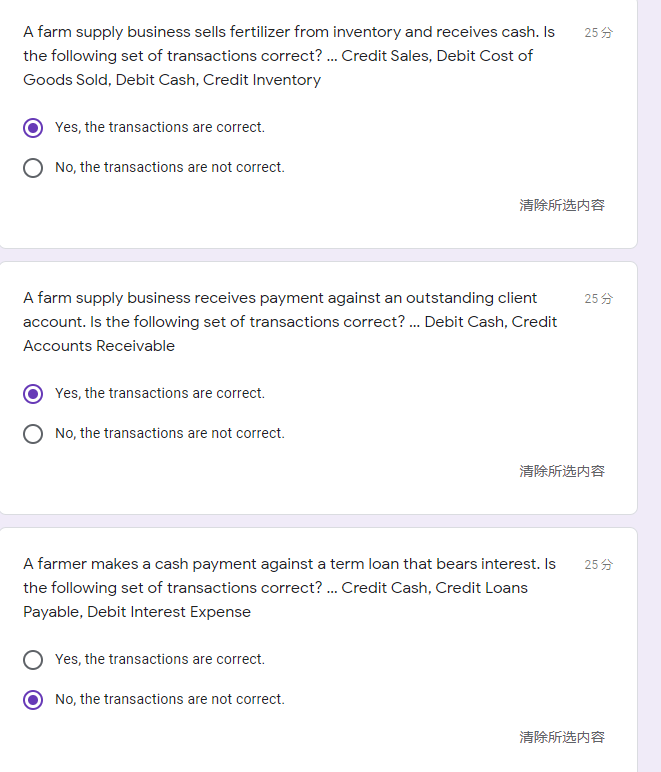The height and width of the screenshot is (772, 661).
Task: Mark No radio circle for term loan question
Action: [x=33, y=700]
